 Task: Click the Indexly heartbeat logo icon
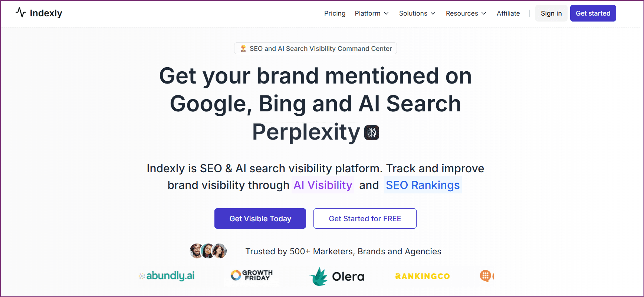(x=21, y=12)
